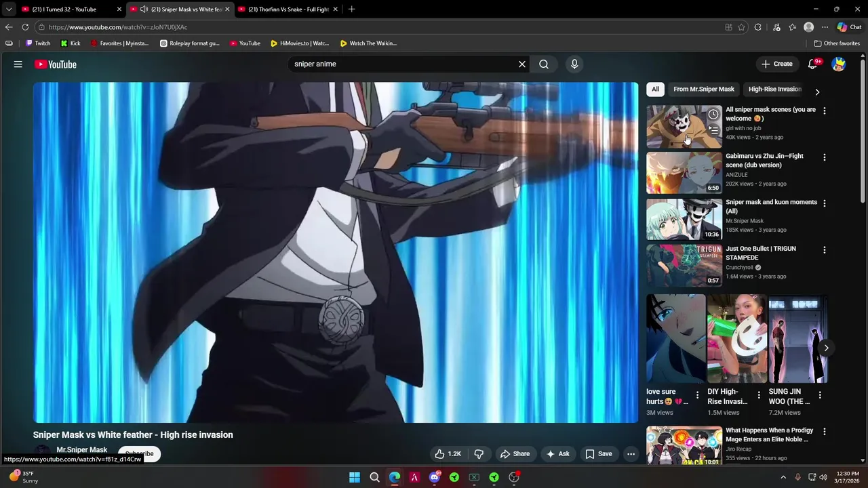The image size is (868, 488).
Task: Refresh the current page
Action: (25, 27)
